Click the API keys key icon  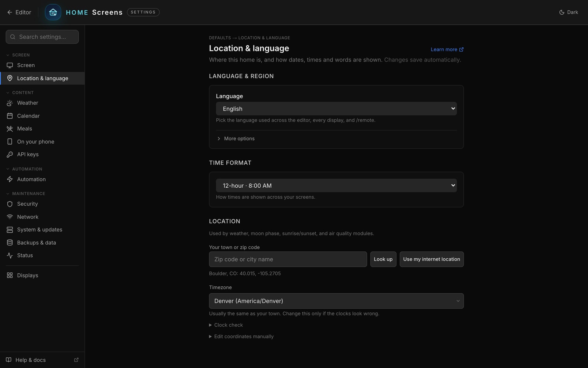(10, 155)
